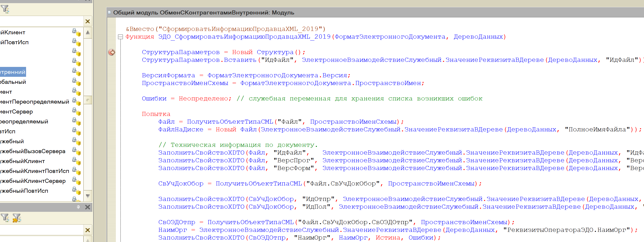Select the module row ending in 'иентСервер'
This screenshot has height=242, width=644.
(x=16, y=112)
